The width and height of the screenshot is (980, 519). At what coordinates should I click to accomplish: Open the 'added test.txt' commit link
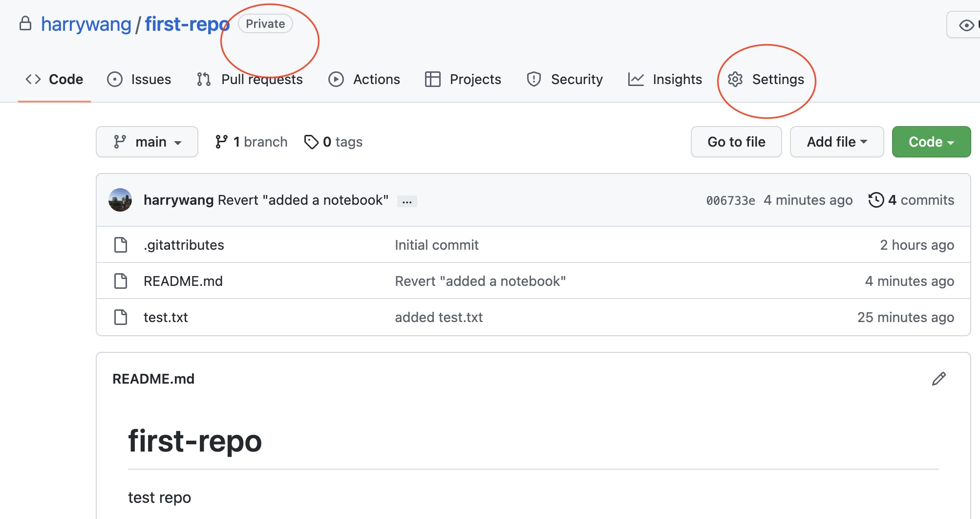[439, 317]
